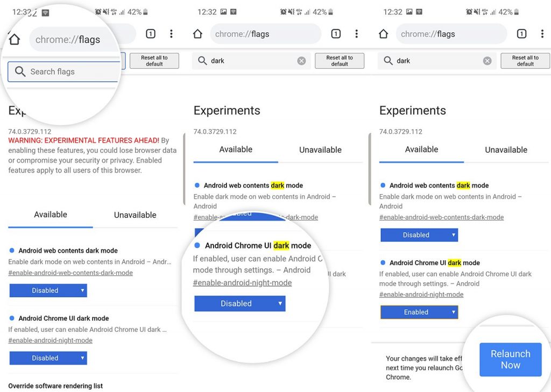Screen dimensions: 551x392
Task: Click 'Android web contents dark mode' in the middle screenshot
Action: [x=253, y=186]
